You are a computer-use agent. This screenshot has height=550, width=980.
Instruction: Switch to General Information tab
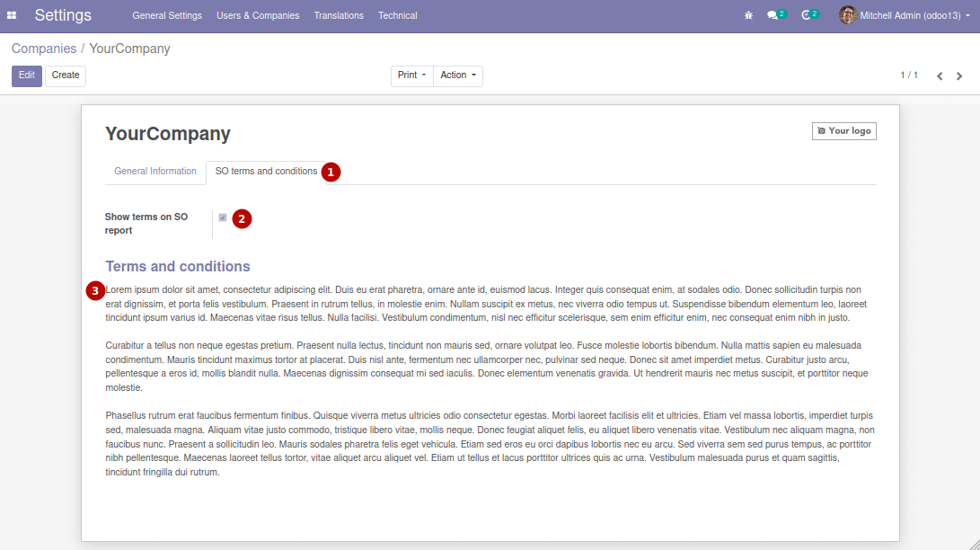[155, 172]
